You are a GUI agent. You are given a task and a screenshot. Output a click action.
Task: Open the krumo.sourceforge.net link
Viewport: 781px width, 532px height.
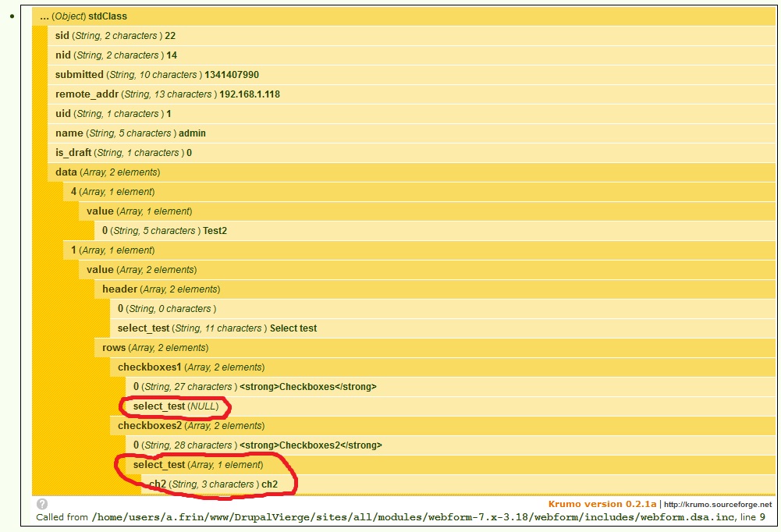(x=718, y=504)
